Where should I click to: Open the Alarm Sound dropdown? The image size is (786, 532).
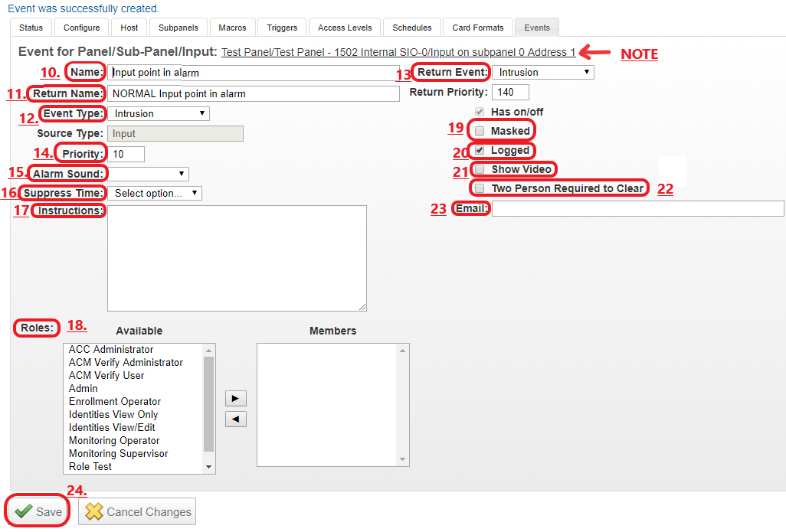coord(148,174)
